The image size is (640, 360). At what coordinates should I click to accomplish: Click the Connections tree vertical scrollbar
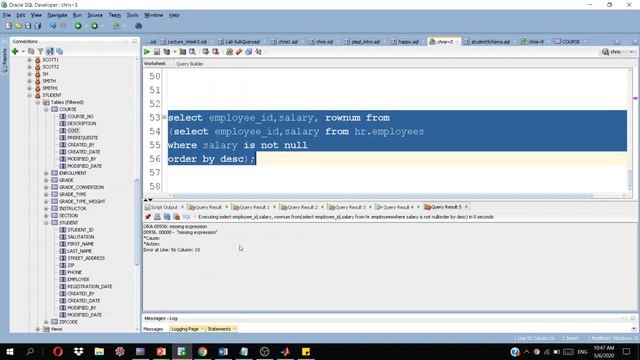pyautogui.click(x=137, y=222)
